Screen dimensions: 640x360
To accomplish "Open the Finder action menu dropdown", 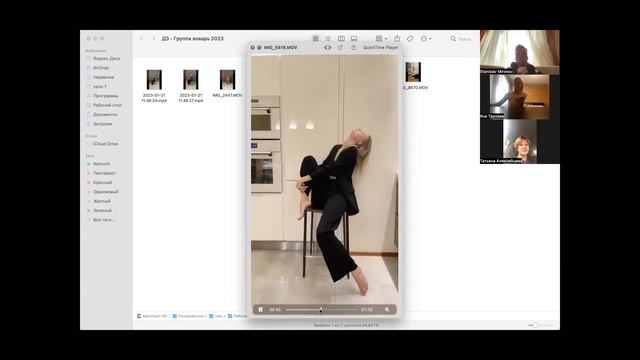I will click(426, 38).
